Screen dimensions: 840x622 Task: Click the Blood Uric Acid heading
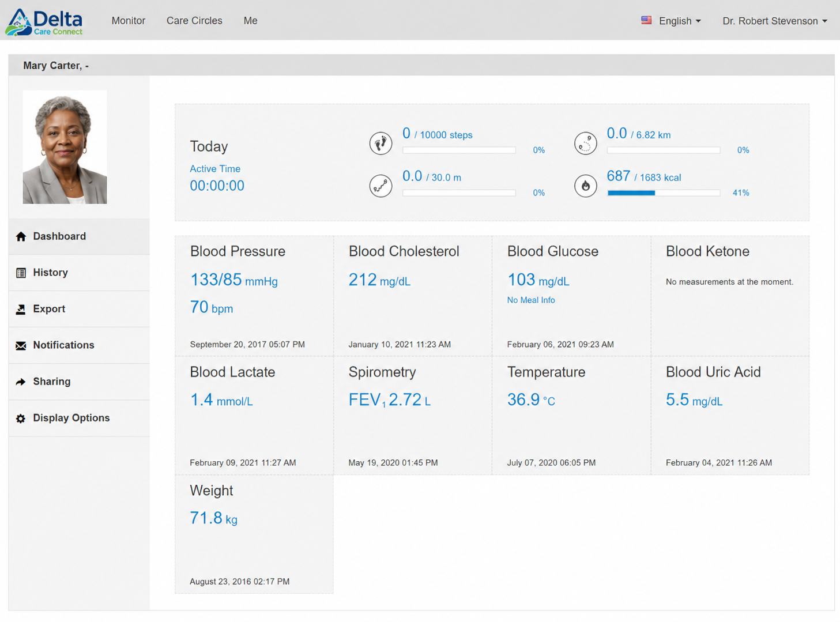pyautogui.click(x=713, y=372)
